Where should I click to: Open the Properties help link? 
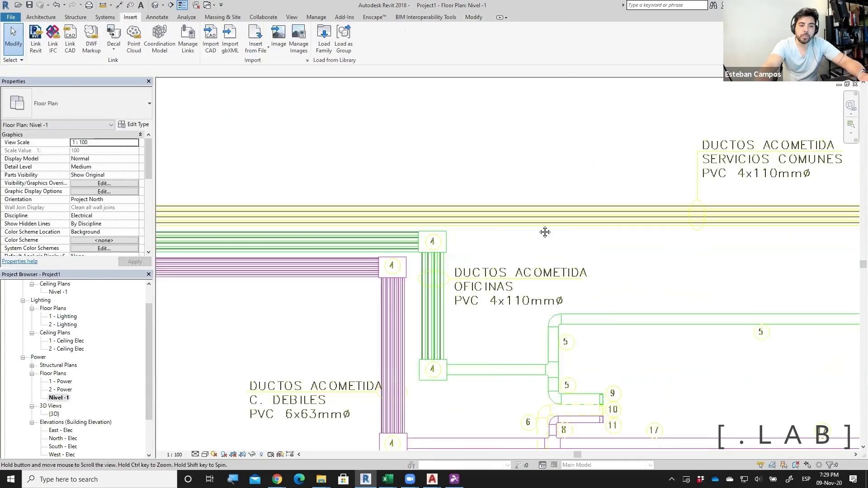[20, 261]
